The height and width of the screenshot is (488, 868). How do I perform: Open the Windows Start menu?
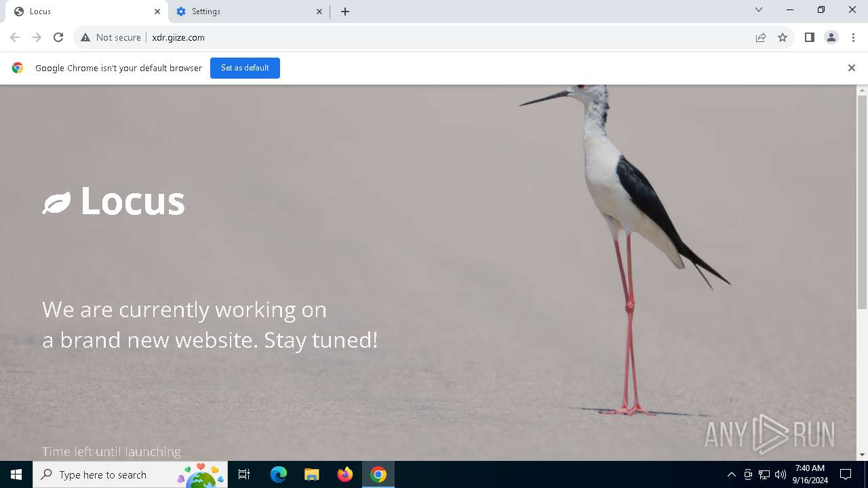[16, 474]
